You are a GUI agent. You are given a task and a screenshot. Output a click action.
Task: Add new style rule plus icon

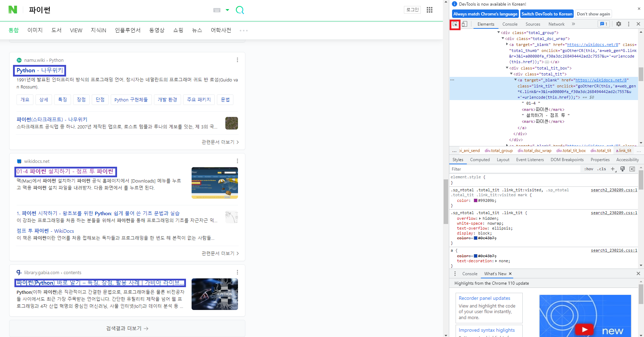coord(613,169)
